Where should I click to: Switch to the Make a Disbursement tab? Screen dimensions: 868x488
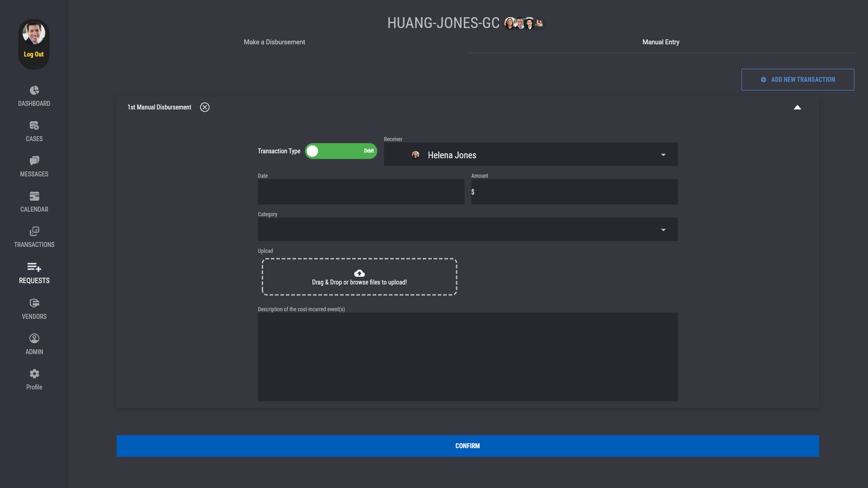[274, 42]
